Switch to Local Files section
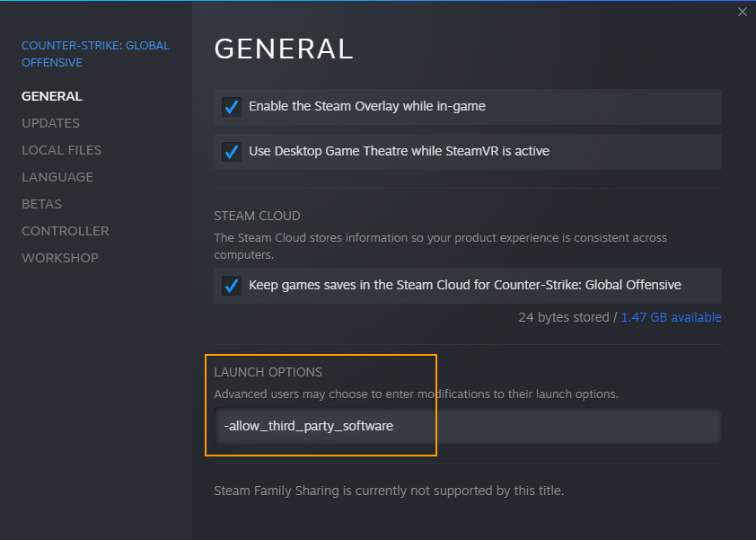 (61, 150)
